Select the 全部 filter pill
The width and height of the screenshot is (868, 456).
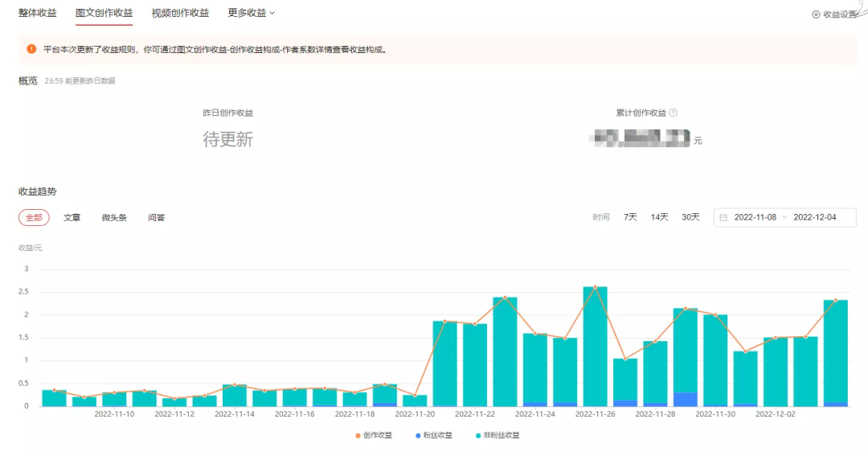point(34,218)
